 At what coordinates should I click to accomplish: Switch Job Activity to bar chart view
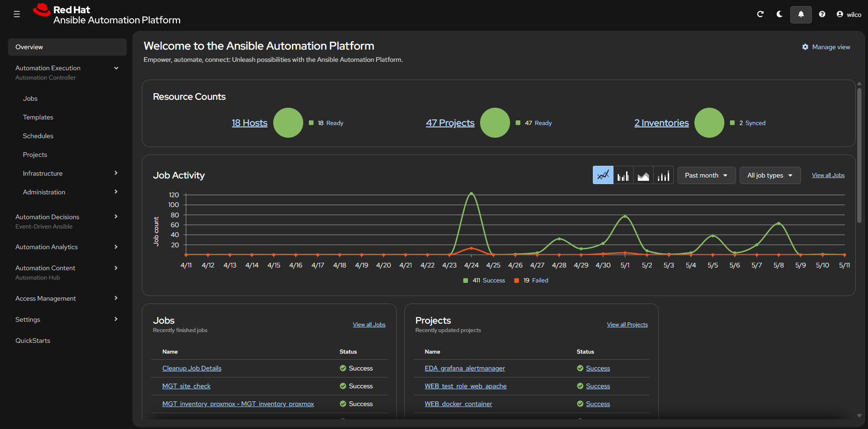623,175
